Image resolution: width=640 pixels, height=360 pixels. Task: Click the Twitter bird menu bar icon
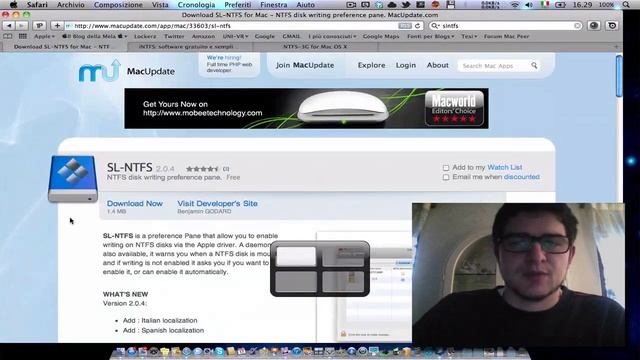tap(406, 5)
